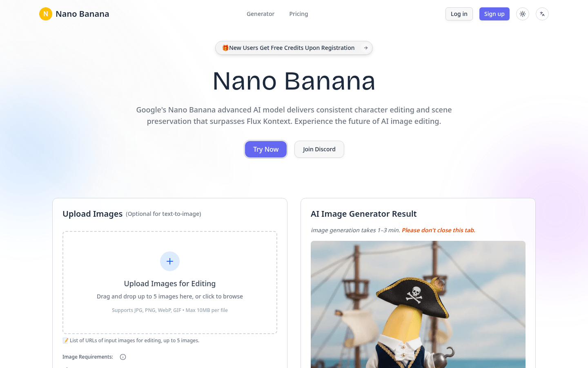Screen dimensions: 588x368
Task: Click the Try Now button
Action: [266, 149]
